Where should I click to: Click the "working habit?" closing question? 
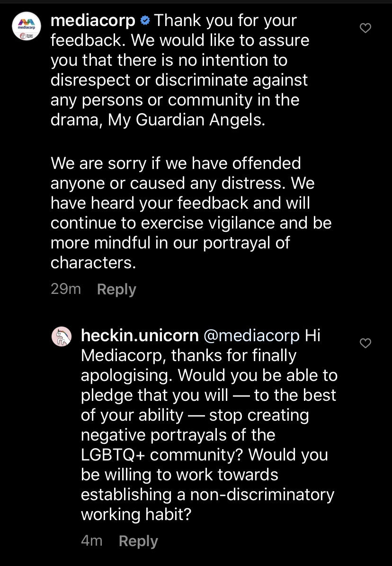(136, 514)
